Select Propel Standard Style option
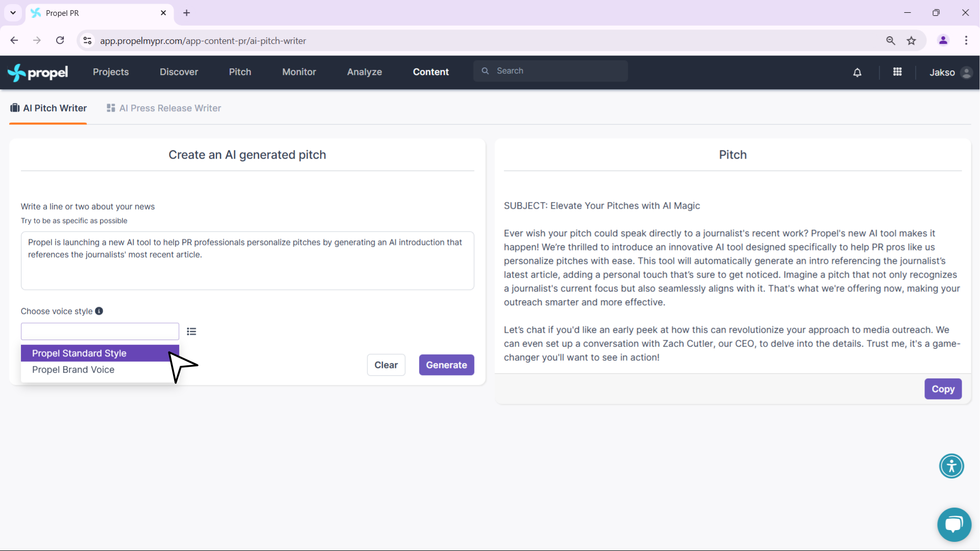The image size is (980, 551). (x=100, y=353)
